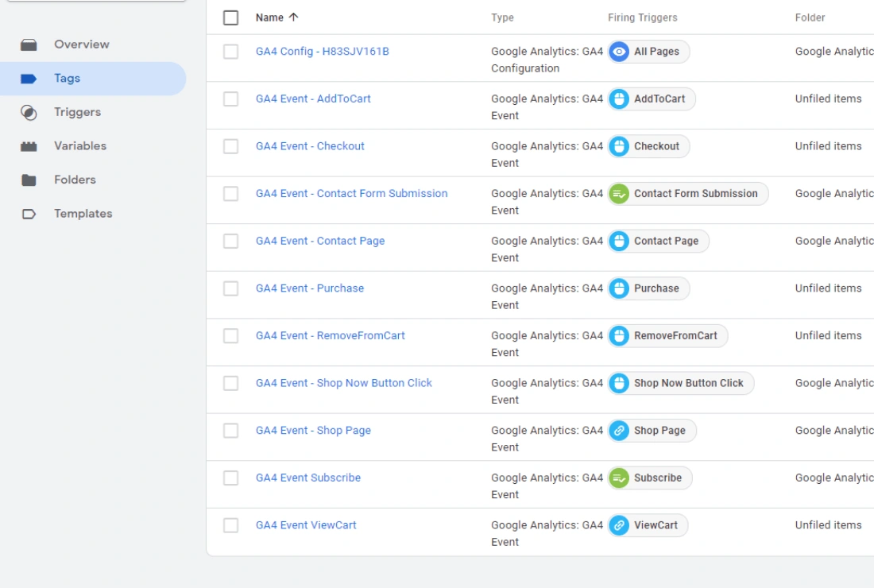This screenshot has width=874, height=588.
Task: Click the Tags label icon in sidebar
Action: 29,79
